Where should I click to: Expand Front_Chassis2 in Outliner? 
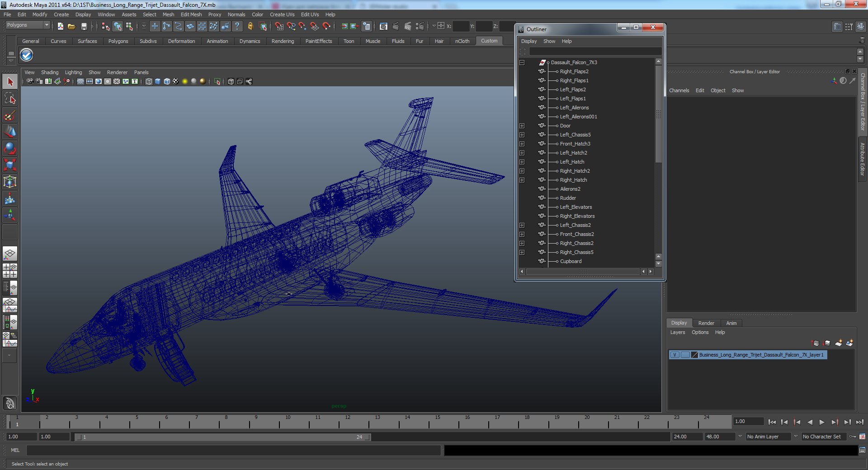(522, 234)
